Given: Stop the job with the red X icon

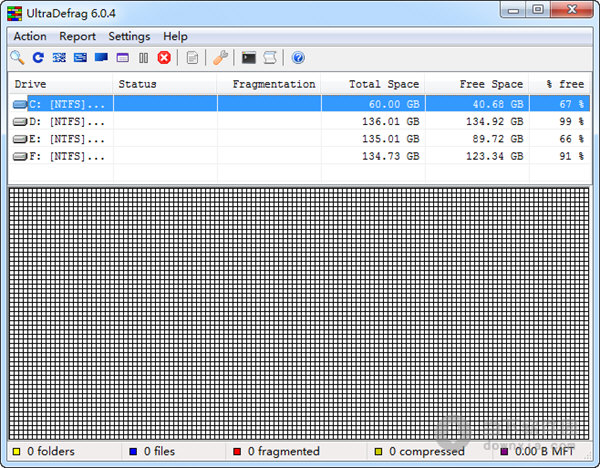Looking at the screenshot, I should click(x=164, y=58).
